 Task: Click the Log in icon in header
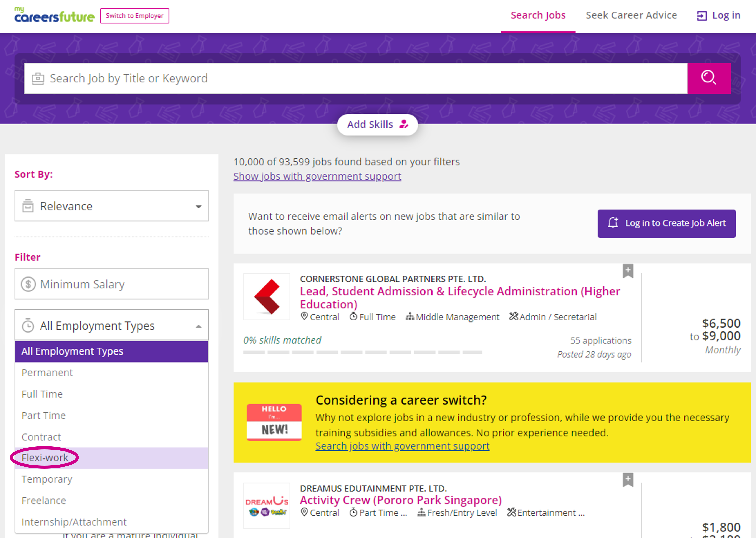[701, 16]
